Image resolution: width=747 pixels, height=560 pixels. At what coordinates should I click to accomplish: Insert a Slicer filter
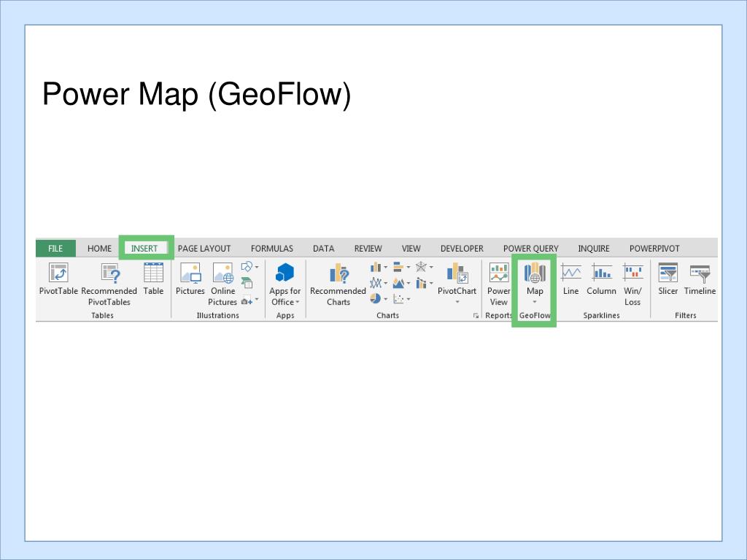click(x=668, y=280)
